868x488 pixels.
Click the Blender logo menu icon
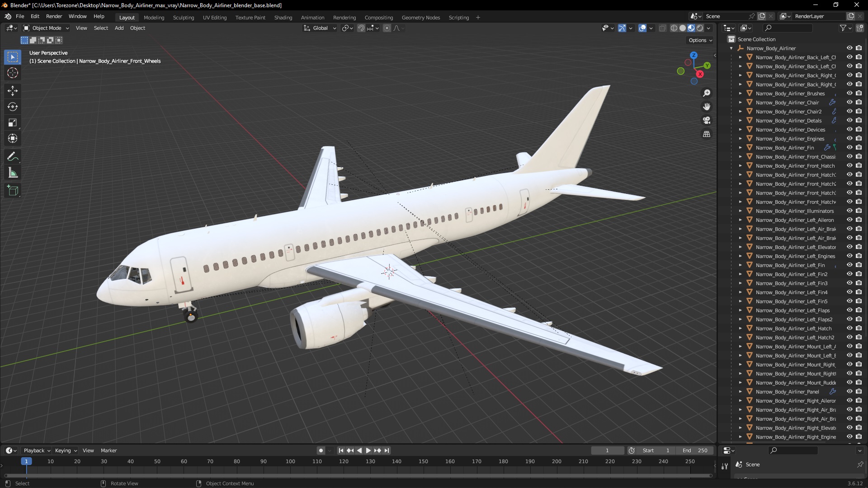pyautogui.click(x=8, y=16)
